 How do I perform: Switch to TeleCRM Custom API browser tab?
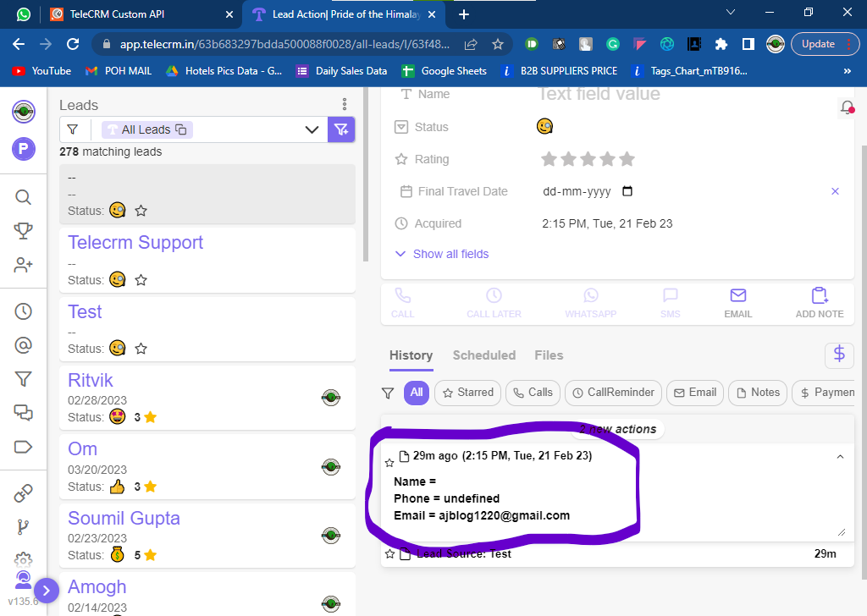tap(141, 14)
